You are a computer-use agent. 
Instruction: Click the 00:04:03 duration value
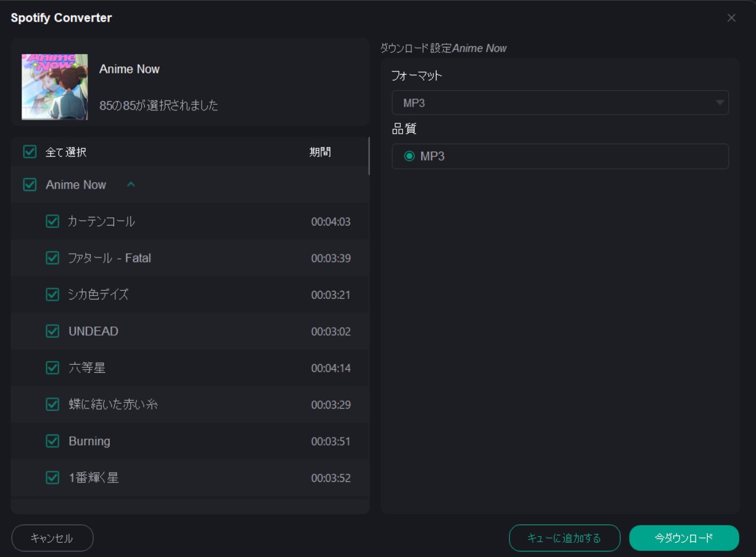[331, 222]
